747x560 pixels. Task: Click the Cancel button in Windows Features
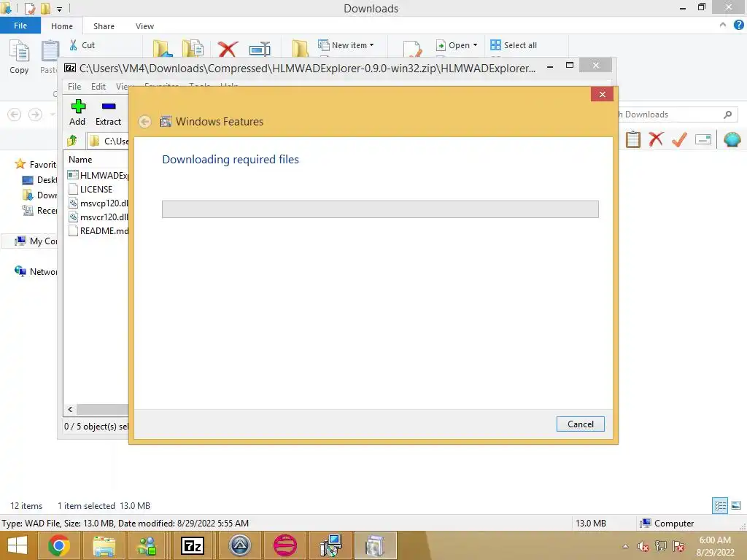coord(580,424)
